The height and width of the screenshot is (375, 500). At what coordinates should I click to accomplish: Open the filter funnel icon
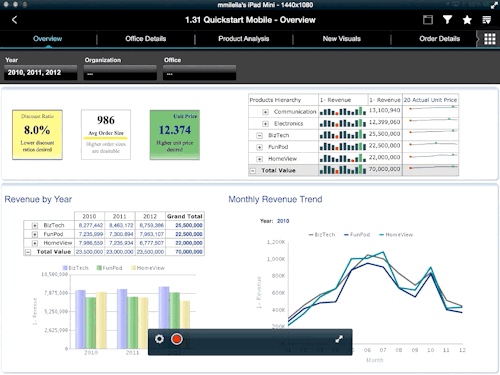(447, 20)
